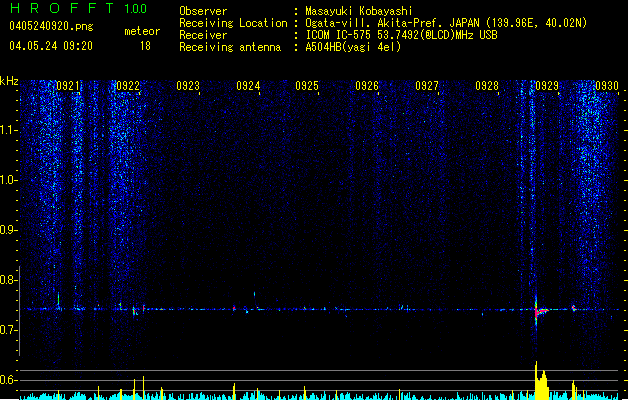Image resolution: width=629 pixels, height=400 pixels.
Task: Click the 0924 time marker
Action: pyautogui.click(x=248, y=86)
